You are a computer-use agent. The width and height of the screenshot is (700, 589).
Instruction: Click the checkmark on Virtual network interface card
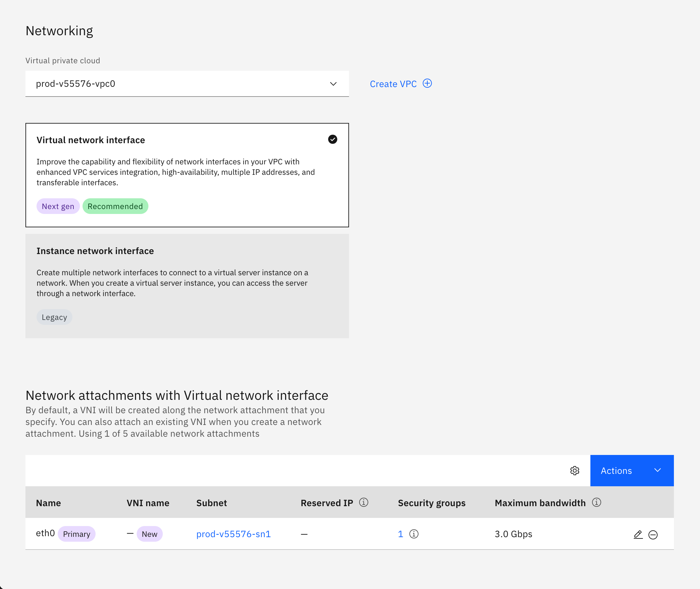[332, 139]
